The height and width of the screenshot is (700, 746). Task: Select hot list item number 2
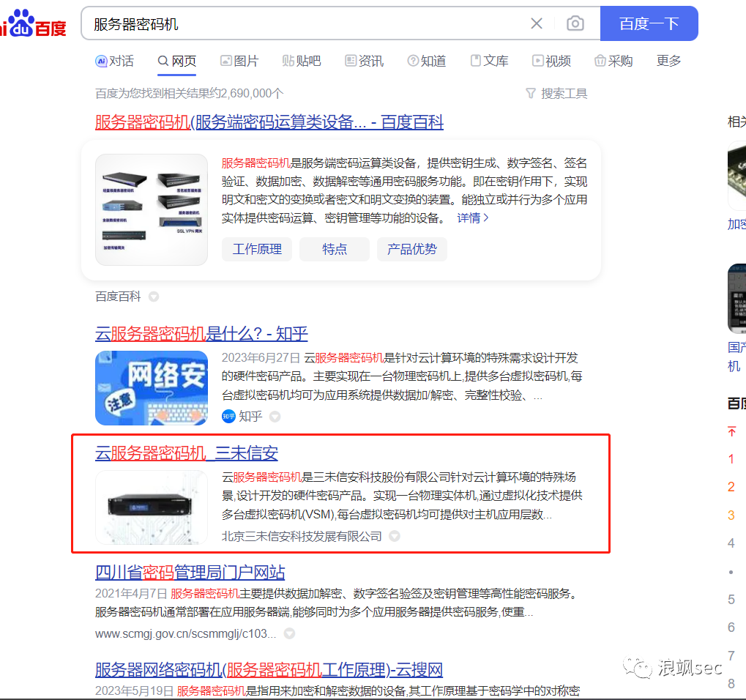coord(731,487)
